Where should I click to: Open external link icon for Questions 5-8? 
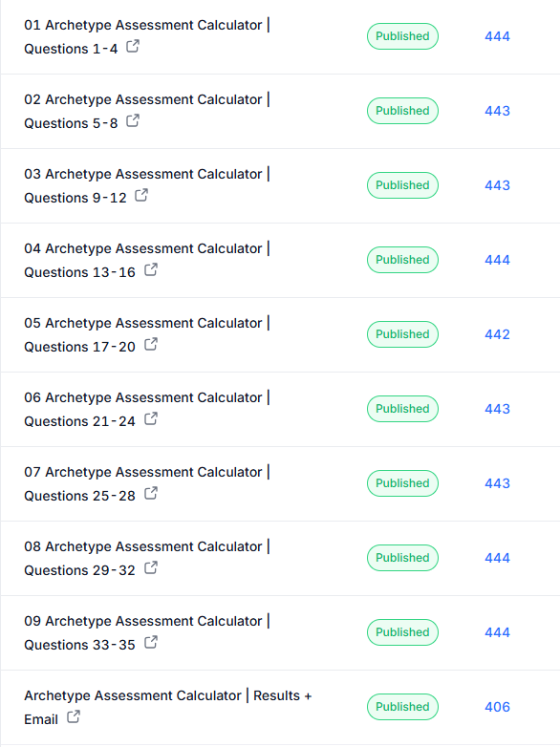133,120
